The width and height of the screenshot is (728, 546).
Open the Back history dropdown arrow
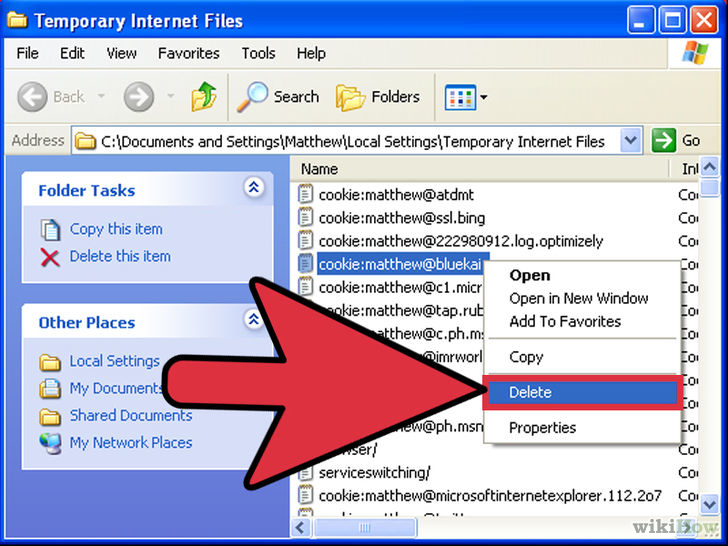click(101, 97)
